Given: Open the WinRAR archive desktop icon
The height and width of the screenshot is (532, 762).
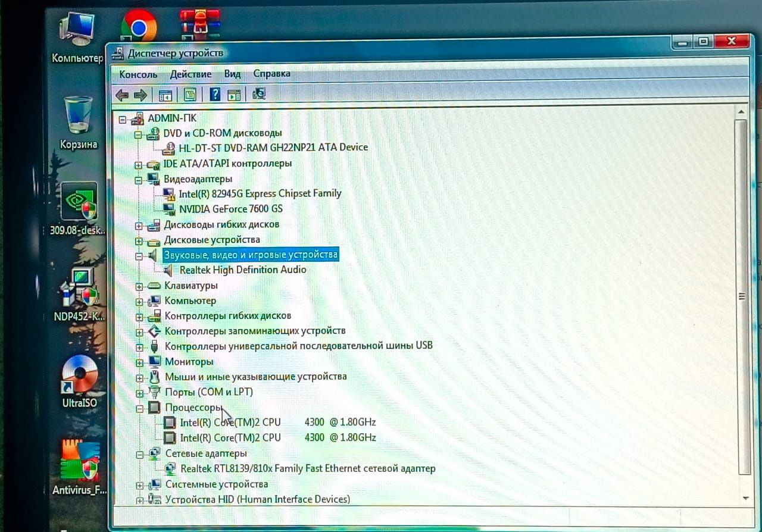Looking at the screenshot, I should (201, 24).
